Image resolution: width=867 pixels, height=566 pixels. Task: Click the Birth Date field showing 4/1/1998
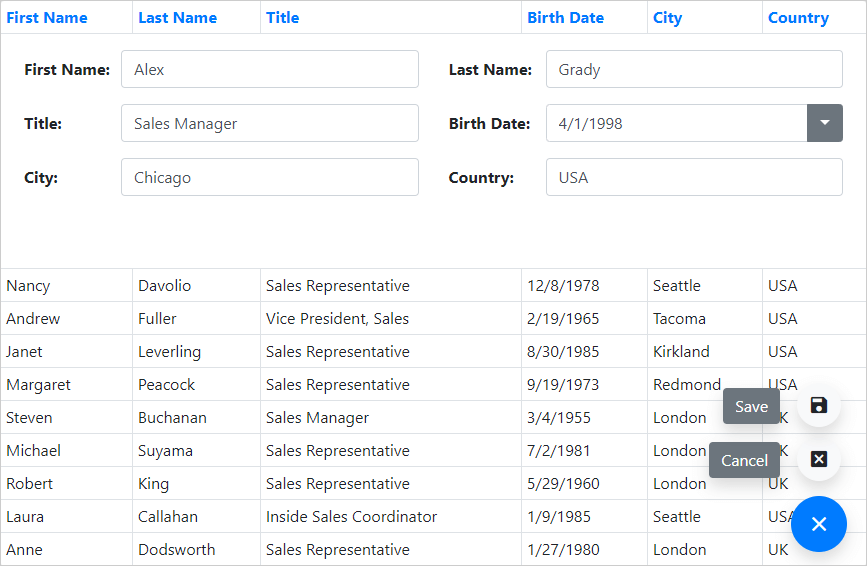(x=676, y=123)
